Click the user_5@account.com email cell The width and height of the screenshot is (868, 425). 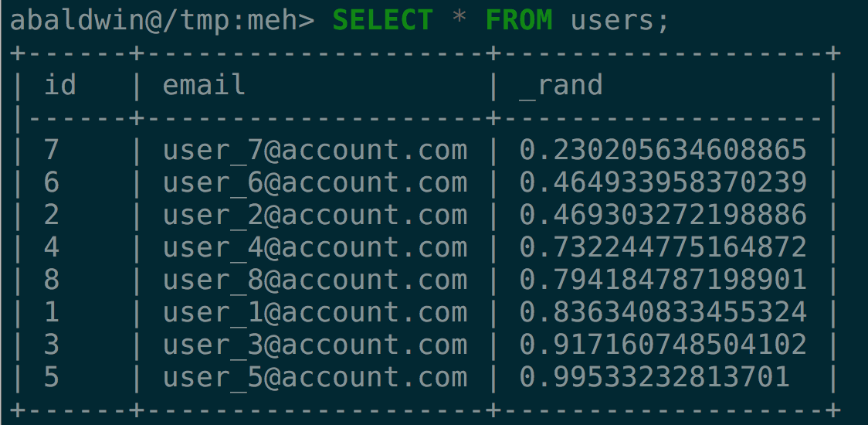315,378
